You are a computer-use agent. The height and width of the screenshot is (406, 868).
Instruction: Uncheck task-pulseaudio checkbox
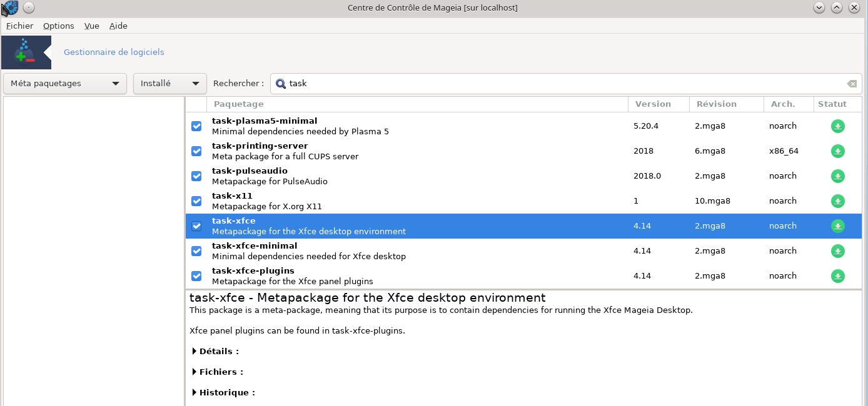pyautogui.click(x=196, y=176)
